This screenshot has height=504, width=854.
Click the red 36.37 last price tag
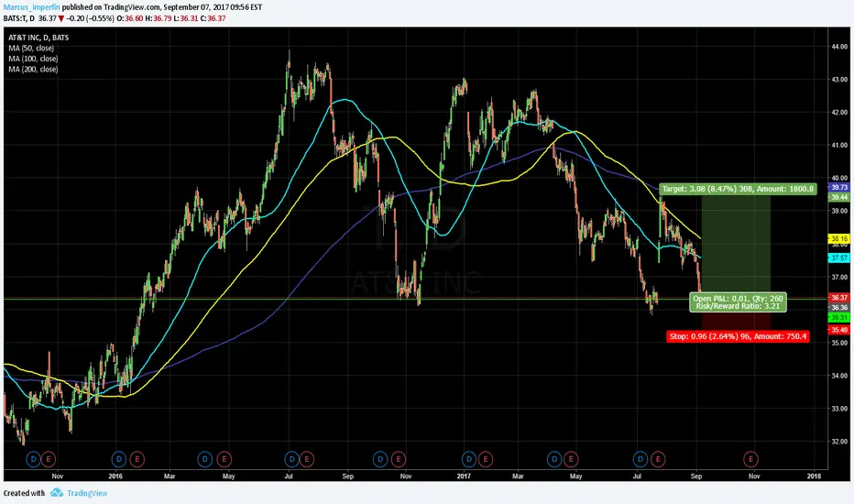pyautogui.click(x=838, y=298)
